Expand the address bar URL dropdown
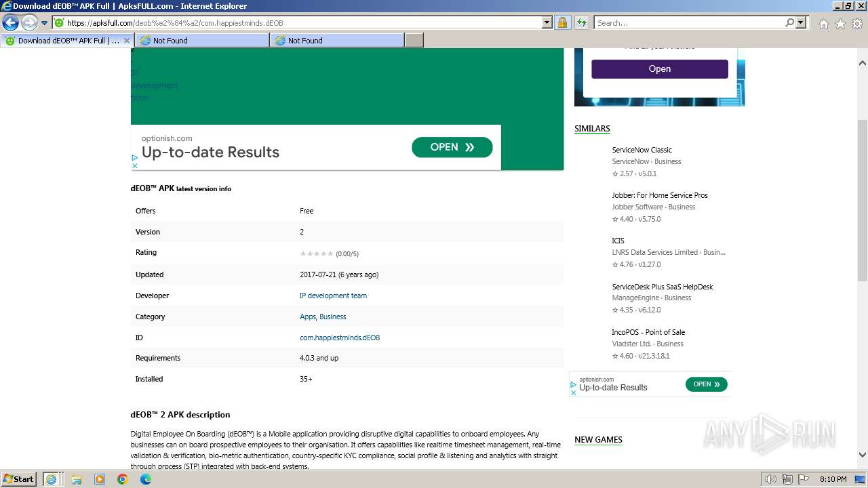 click(x=547, y=23)
